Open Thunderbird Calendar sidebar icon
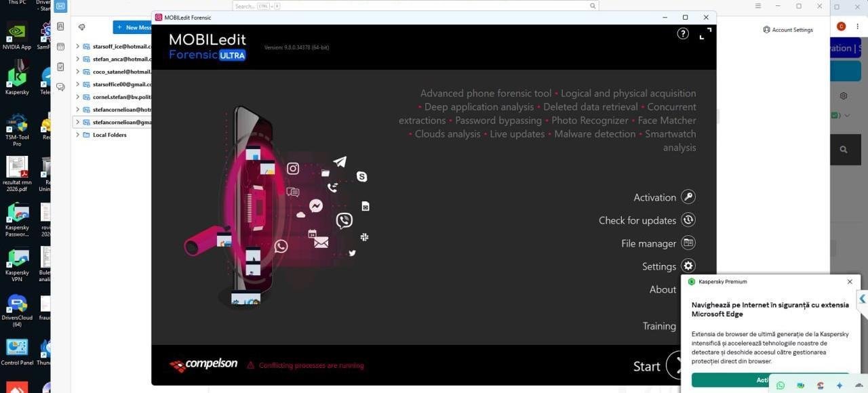The width and height of the screenshot is (868, 393). pyautogui.click(x=60, y=47)
